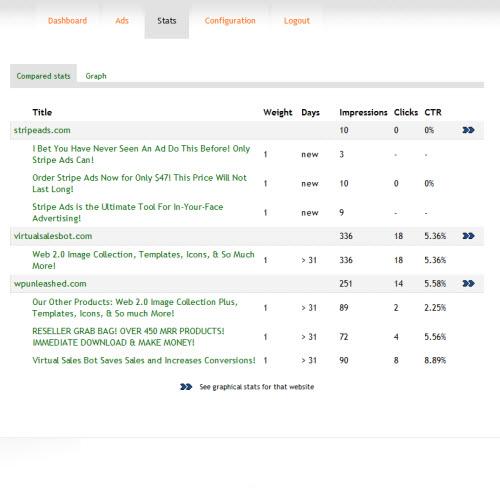
Task: Open 'Web 2.0 Image Collection, Templates' ad
Action: [143, 260]
